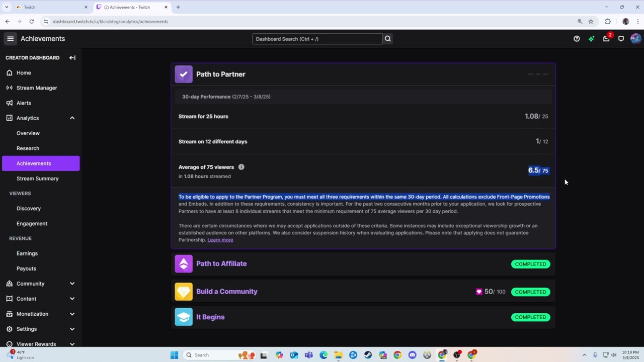Collapse the Creator Dashboard sidebar
Screen dimensions: 644x362
pyautogui.click(x=72, y=58)
